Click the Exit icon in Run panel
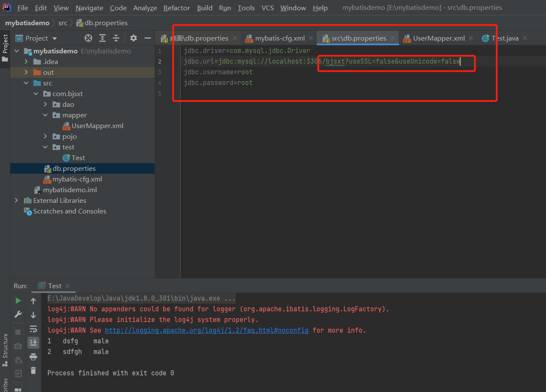Screen dimensions: 546x392 coord(18,374)
